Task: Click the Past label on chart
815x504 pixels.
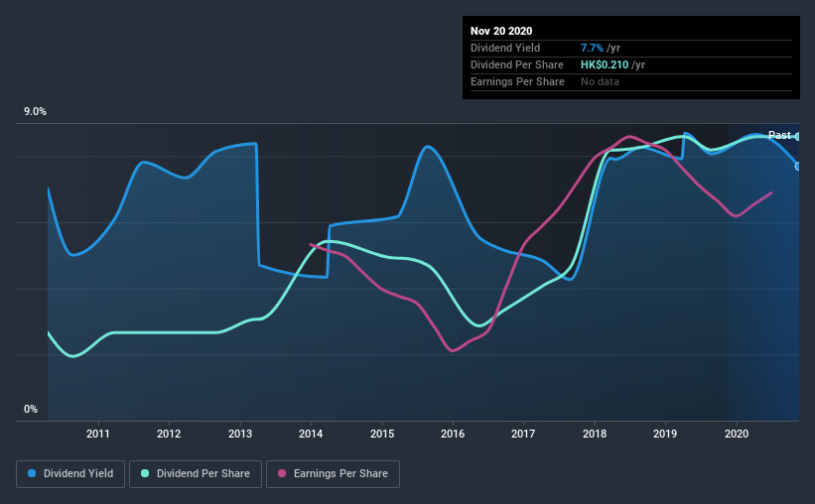Action: [779, 135]
